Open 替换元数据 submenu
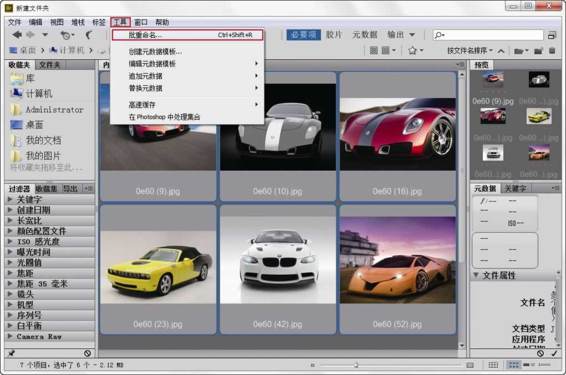 pyautogui.click(x=187, y=88)
